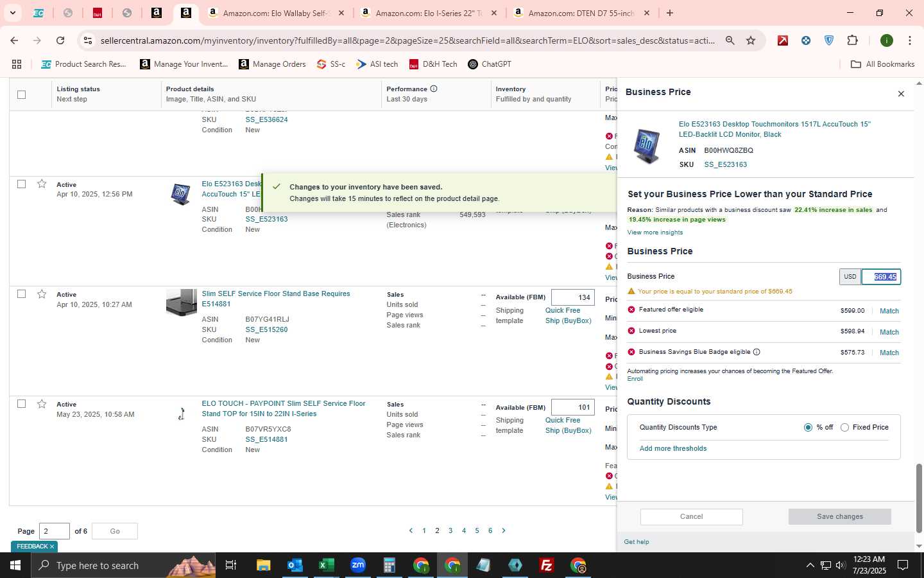
Task: Open the Chrome three-dot menu
Action: tap(910, 40)
